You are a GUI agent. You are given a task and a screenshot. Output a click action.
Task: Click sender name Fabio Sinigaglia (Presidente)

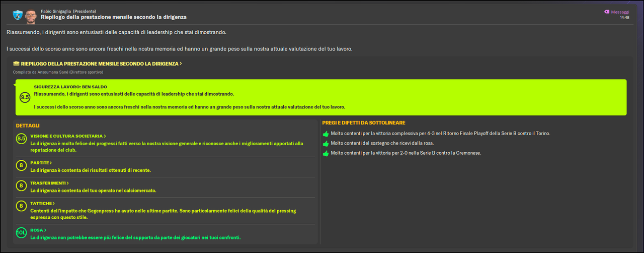point(68,11)
